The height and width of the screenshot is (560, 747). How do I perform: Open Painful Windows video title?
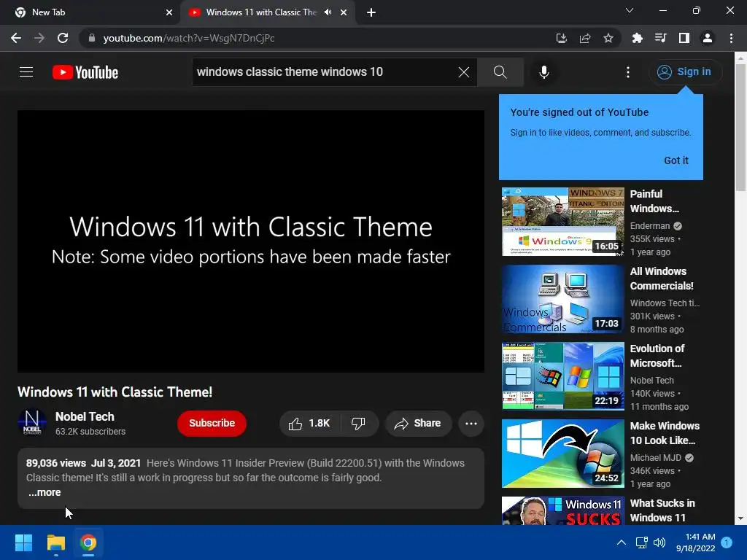tap(654, 201)
